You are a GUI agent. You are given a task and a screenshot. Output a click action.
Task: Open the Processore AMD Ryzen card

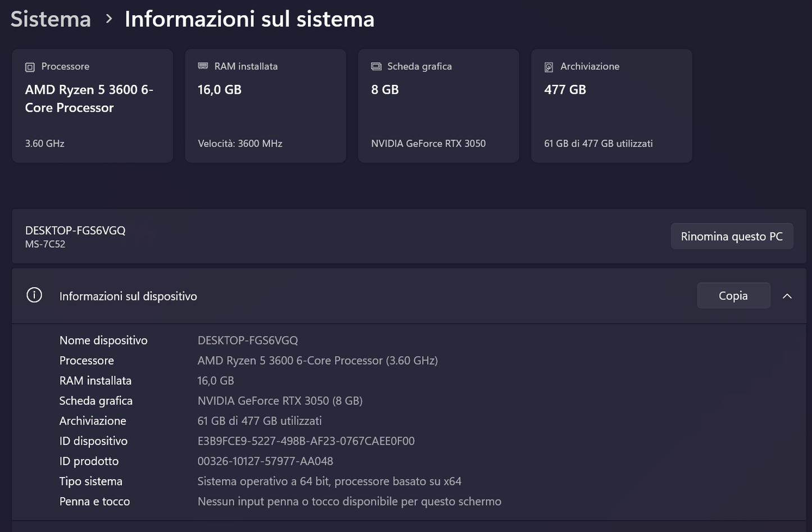pyautogui.click(x=93, y=106)
